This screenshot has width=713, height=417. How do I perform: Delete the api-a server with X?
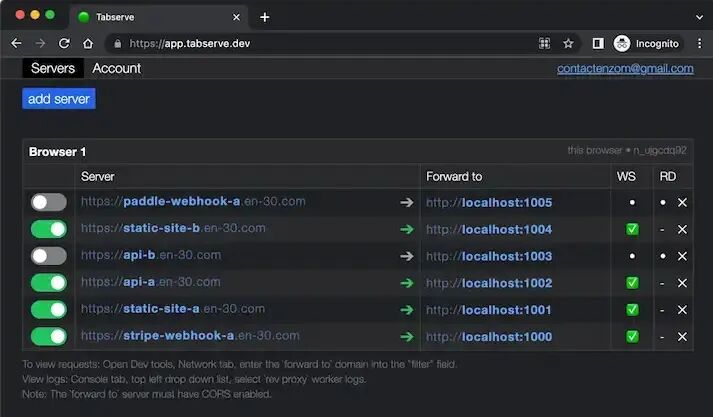pyautogui.click(x=682, y=283)
